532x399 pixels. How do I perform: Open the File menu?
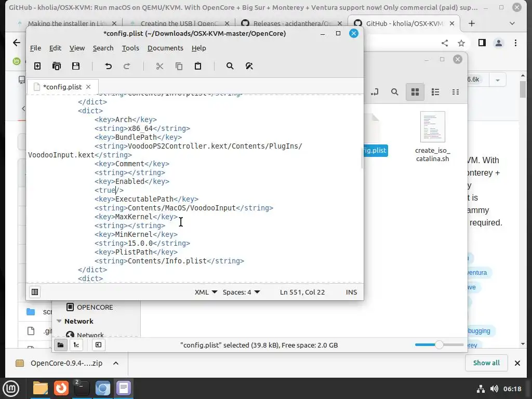coord(35,48)
